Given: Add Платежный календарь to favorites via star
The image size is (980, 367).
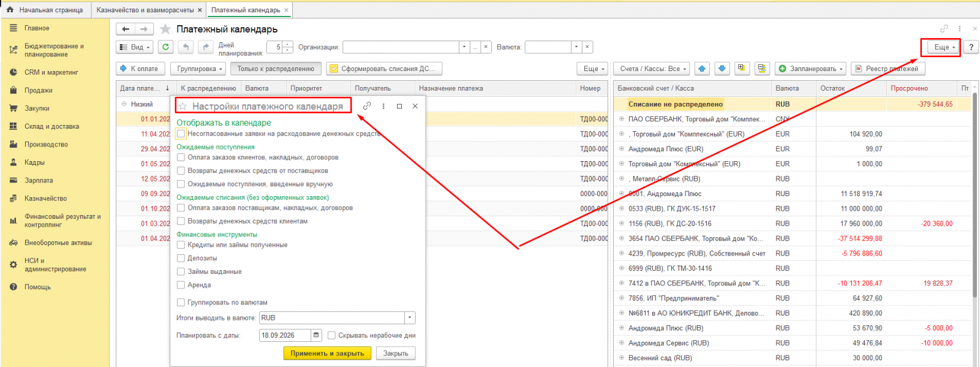Looking at the screenshot, I should pos(165,29).
